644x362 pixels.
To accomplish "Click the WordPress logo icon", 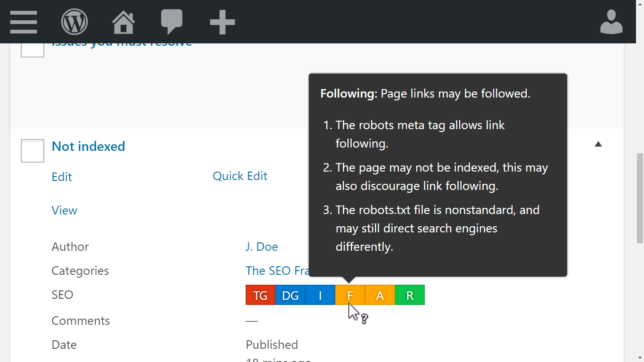I will 74,22.
